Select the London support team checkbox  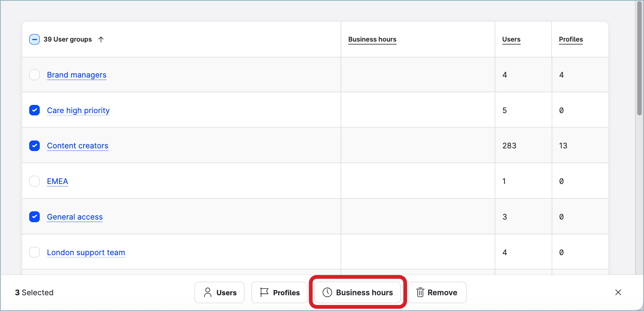pos(34,252)
